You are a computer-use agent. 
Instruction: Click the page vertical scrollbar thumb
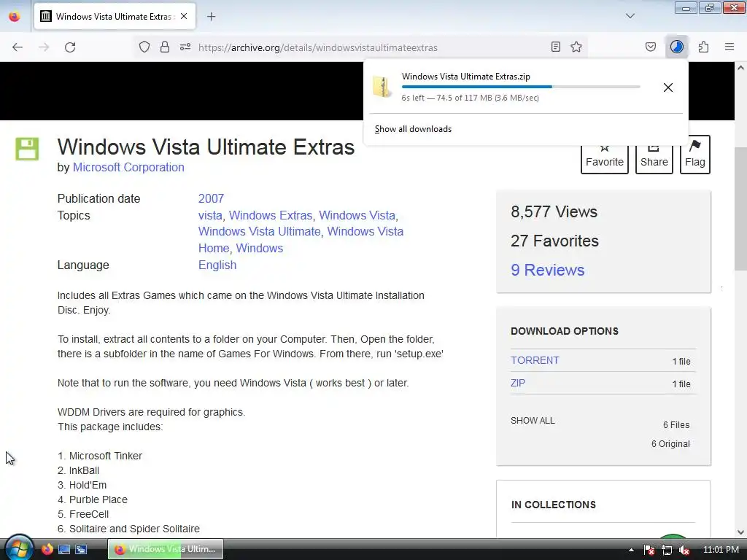point(740,209)
